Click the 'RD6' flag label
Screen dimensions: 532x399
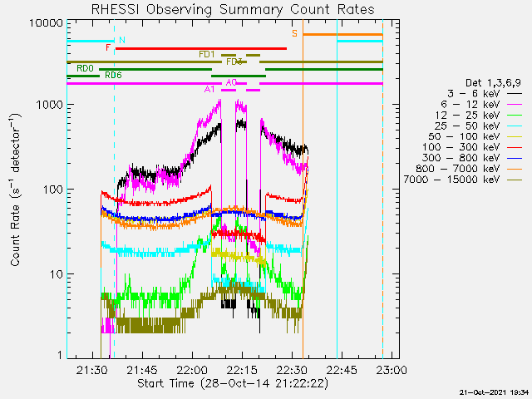coord(113,75)
